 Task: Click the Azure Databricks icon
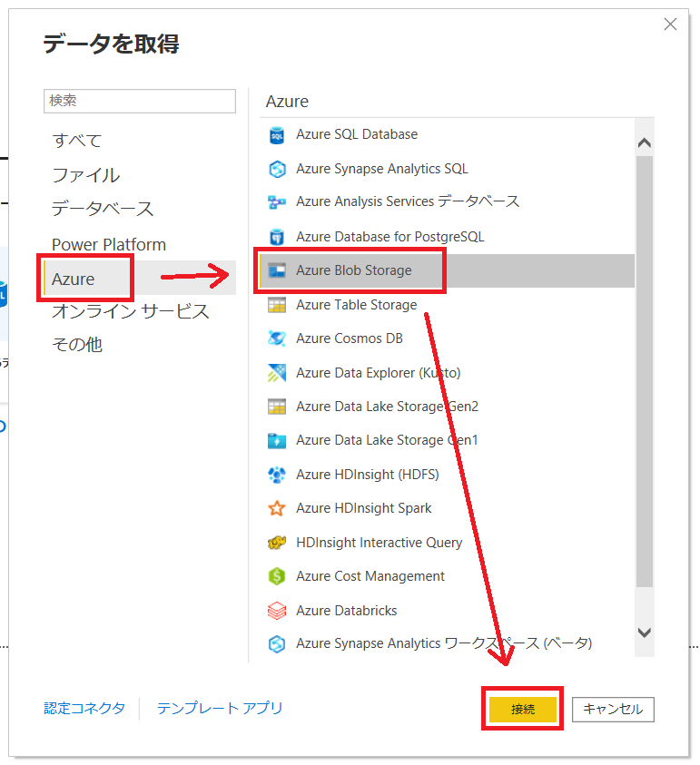tap(277, 611)
